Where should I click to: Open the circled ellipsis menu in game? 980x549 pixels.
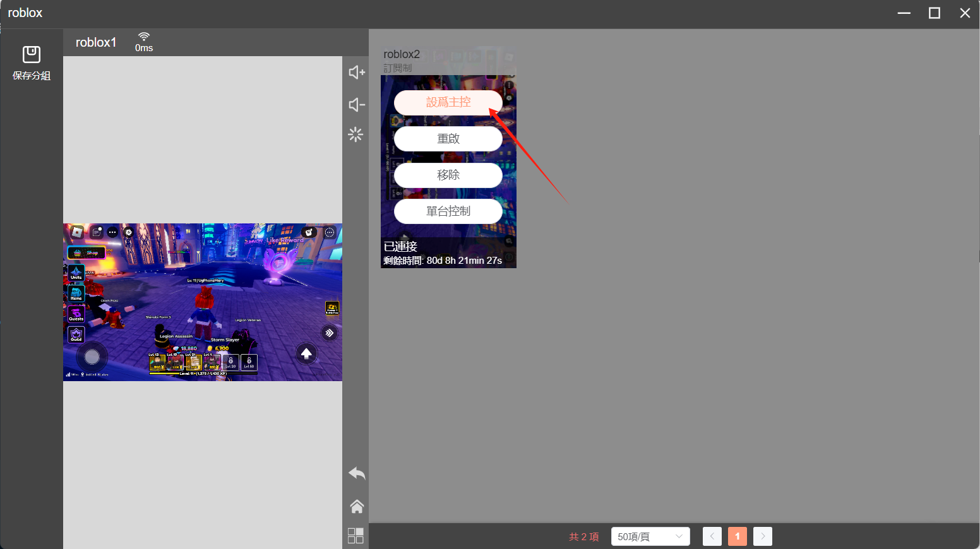click(x=330, y=232)
